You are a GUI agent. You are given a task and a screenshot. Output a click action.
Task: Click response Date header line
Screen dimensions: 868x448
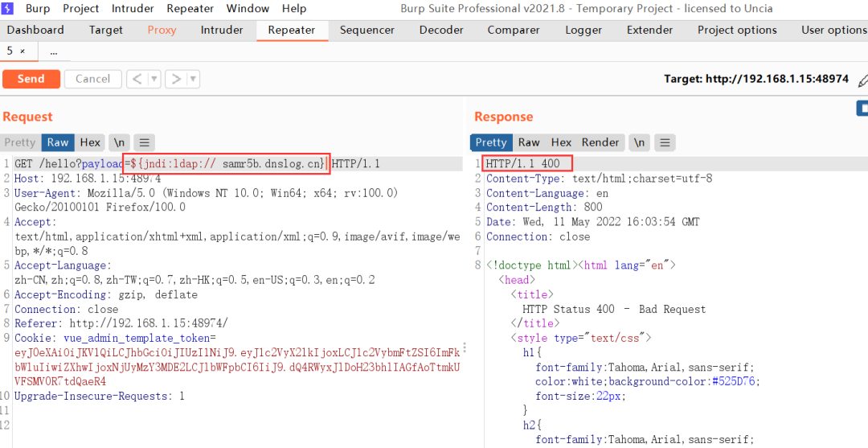point(592,221)
